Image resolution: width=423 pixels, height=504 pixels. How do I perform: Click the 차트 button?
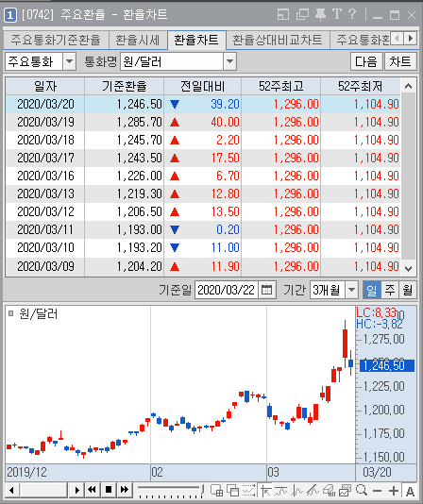coord(400,61)
